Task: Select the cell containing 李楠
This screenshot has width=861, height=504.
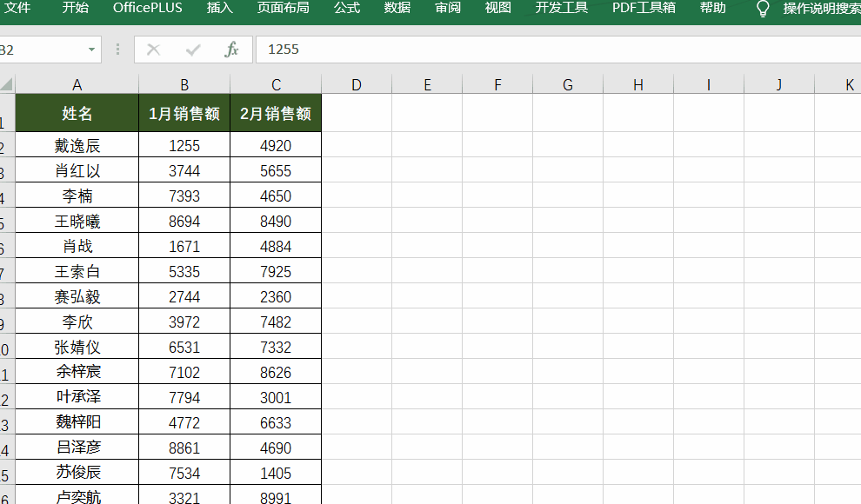Action: (x=77, y=196)
